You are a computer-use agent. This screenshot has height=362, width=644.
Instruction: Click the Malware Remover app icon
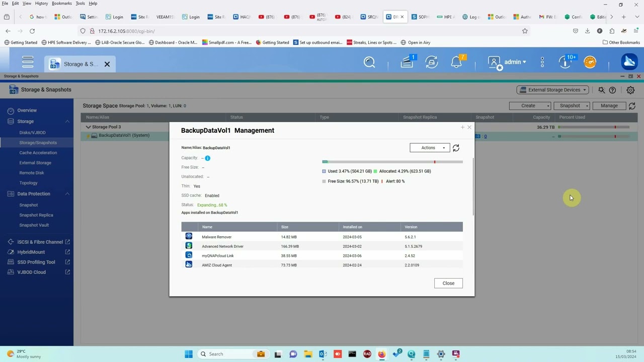click(189, 236)
